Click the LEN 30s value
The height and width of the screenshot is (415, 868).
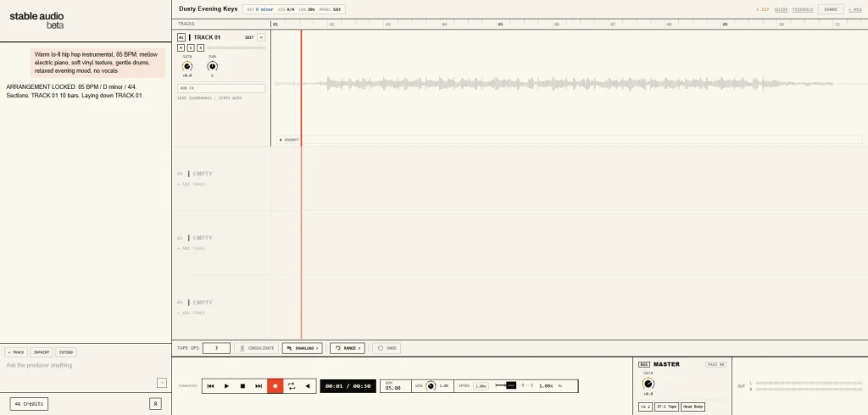pyautogui.click(x=310, y=9)
